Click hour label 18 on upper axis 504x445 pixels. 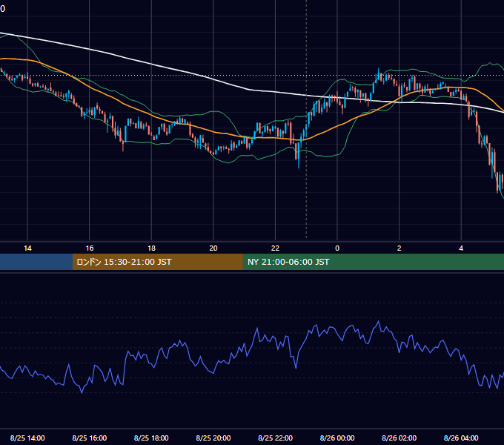151,248
